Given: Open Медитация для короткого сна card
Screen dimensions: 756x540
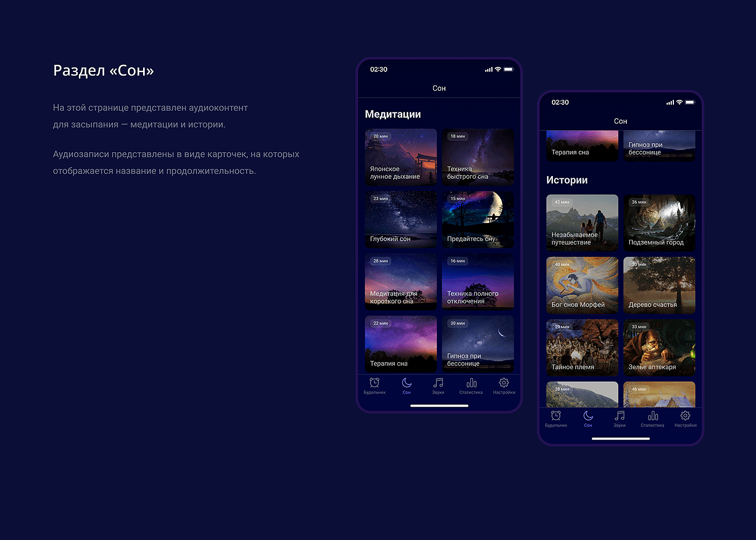Looking at the screenshot, I should click(401, 282).
